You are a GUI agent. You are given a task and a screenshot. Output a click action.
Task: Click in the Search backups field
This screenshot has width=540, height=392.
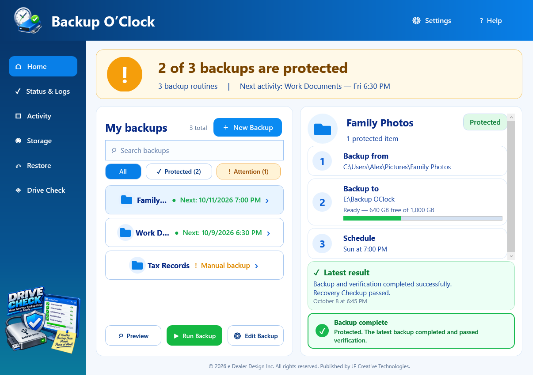click(x=194, y=151)
